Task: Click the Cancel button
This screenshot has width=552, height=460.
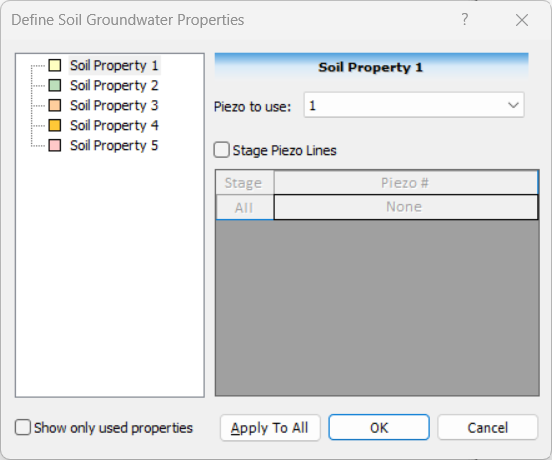Action: tap(488, 428)
